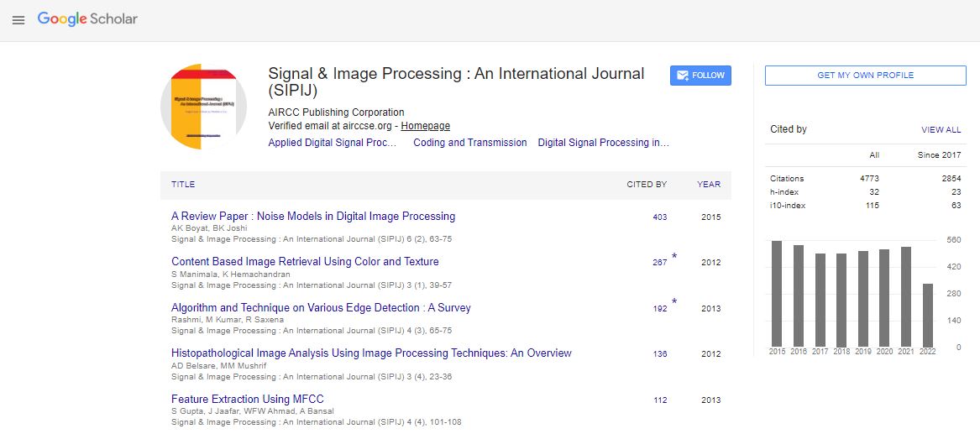Click the 2015 bar in citations chart
The height and width of the screenshot is (434, 980).
(x=777, y=294)
